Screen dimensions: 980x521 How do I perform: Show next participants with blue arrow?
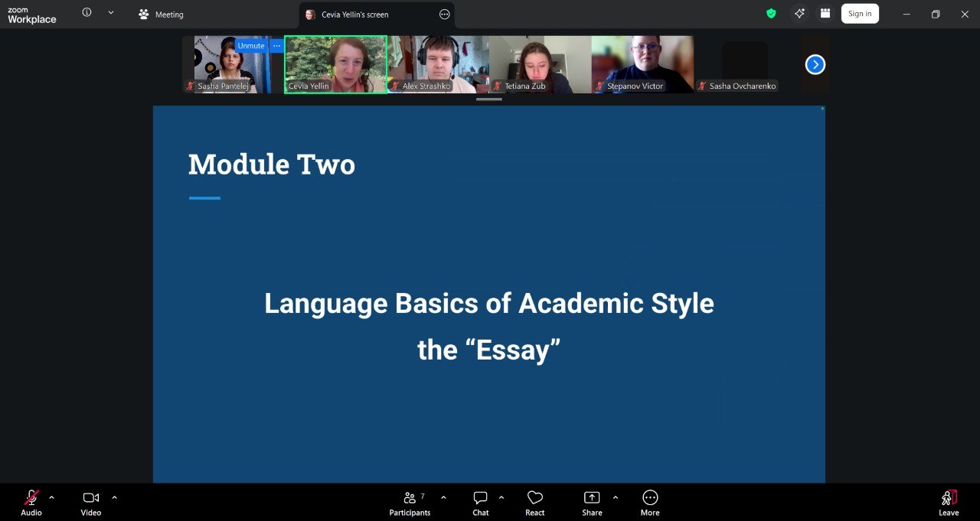pos(815,65)
